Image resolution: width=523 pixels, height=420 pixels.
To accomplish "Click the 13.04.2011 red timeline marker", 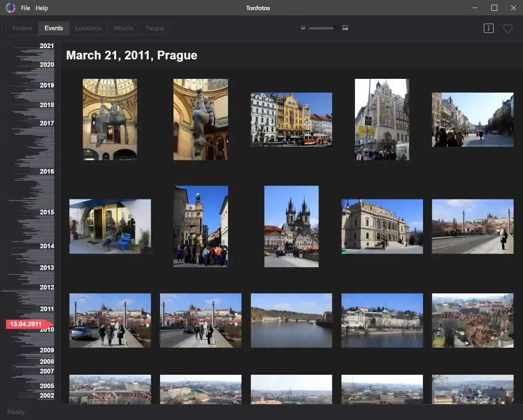I will pyautogui.click(x=26, y=324).
